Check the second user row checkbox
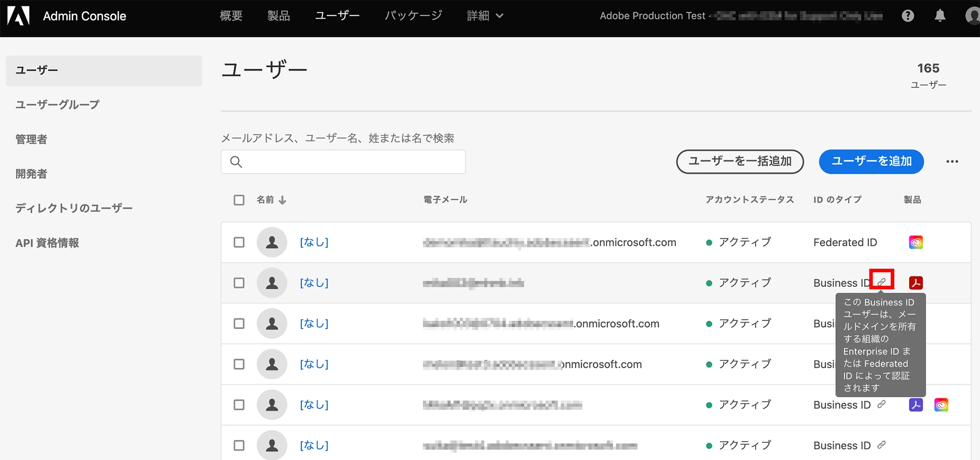The image size is (980, 460). [x=239, y=283]
